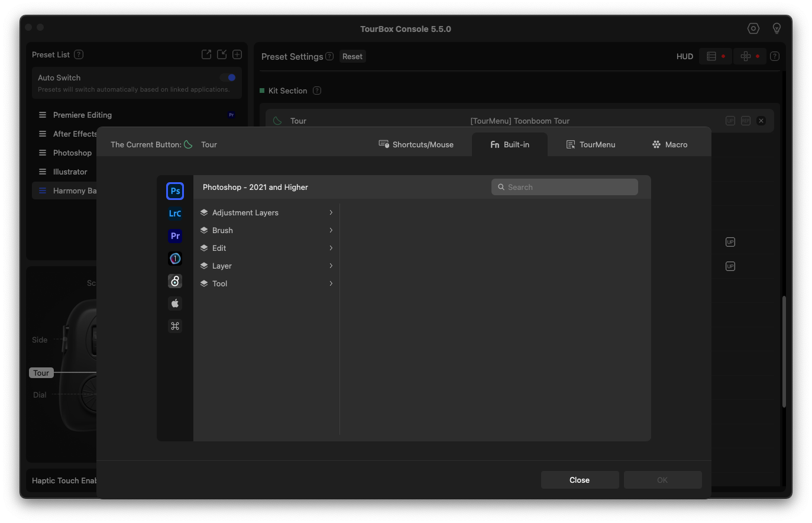The height and width of the screenshot is (523, 812).
Task: Click the Haptic Touch label
Action: [x=64, y=480]
